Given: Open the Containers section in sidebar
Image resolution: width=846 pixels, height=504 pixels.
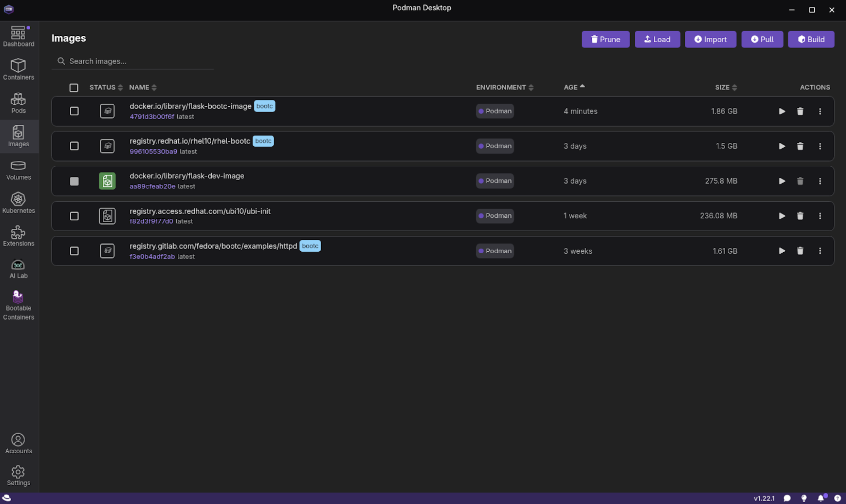Looking at the screenshot, I should coord(18,69).
